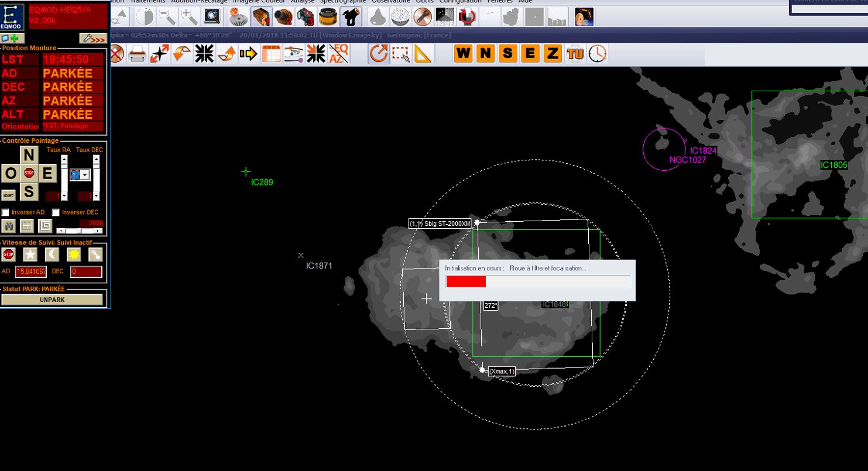Select lunar tracking with the moon icon
Image resolution: width=868 pixels, height=471 pixels.
52,254
